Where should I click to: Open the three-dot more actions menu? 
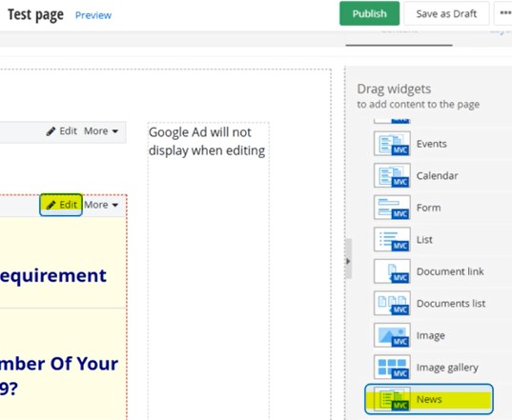click(x=504, y=13)
